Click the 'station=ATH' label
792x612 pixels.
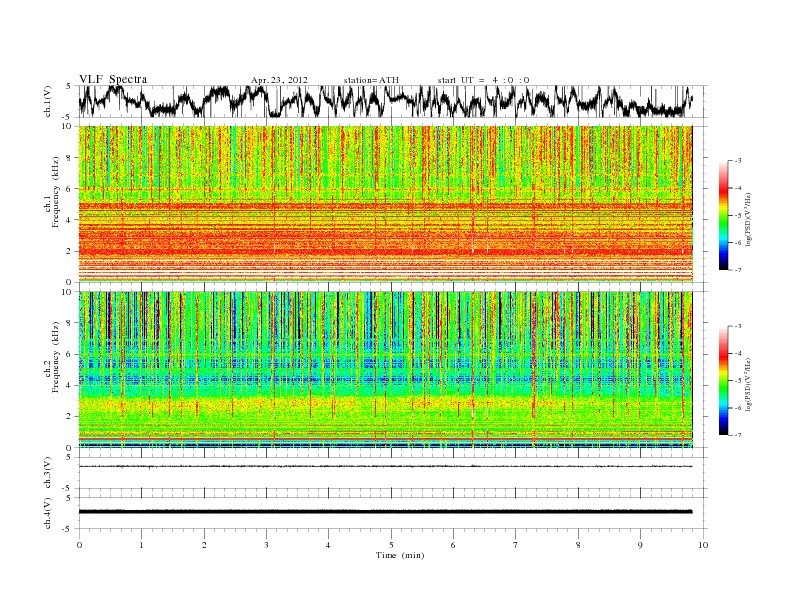[x=371, y=80]
